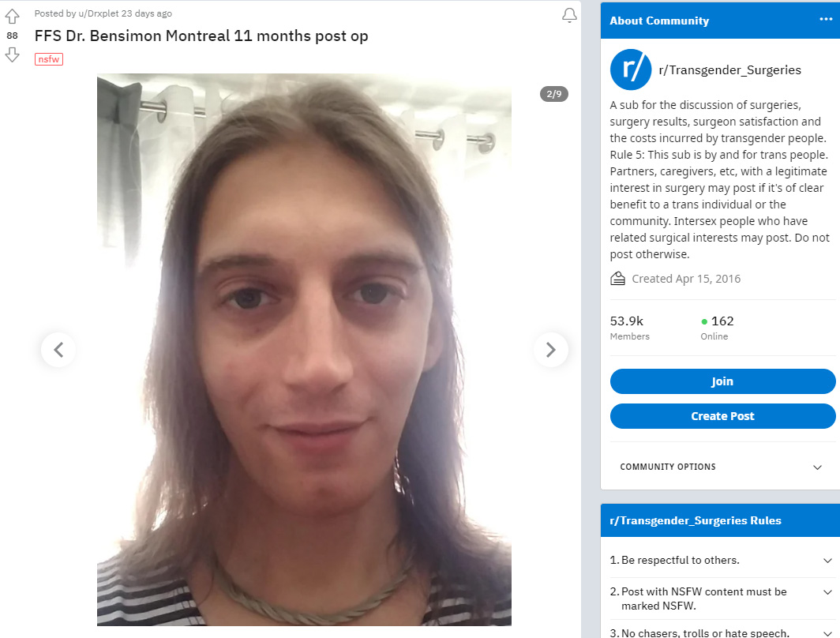This screenshot has height=638, width=840.
Task: Expand the Community Options section
Action: coord(721,467)
